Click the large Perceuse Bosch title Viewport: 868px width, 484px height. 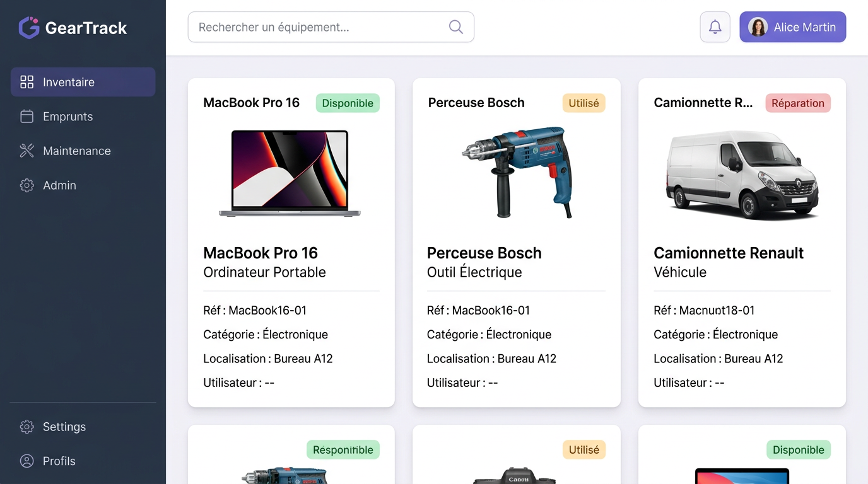(x=484, y=253)
